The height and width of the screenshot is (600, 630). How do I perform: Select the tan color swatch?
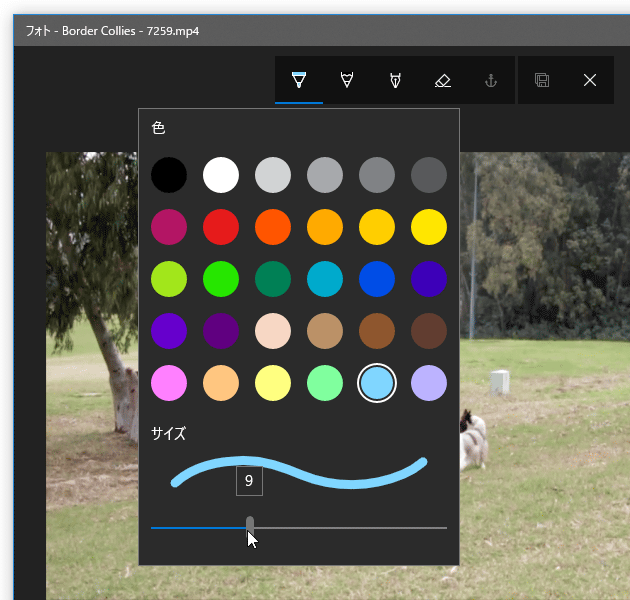tap(325, 331)
